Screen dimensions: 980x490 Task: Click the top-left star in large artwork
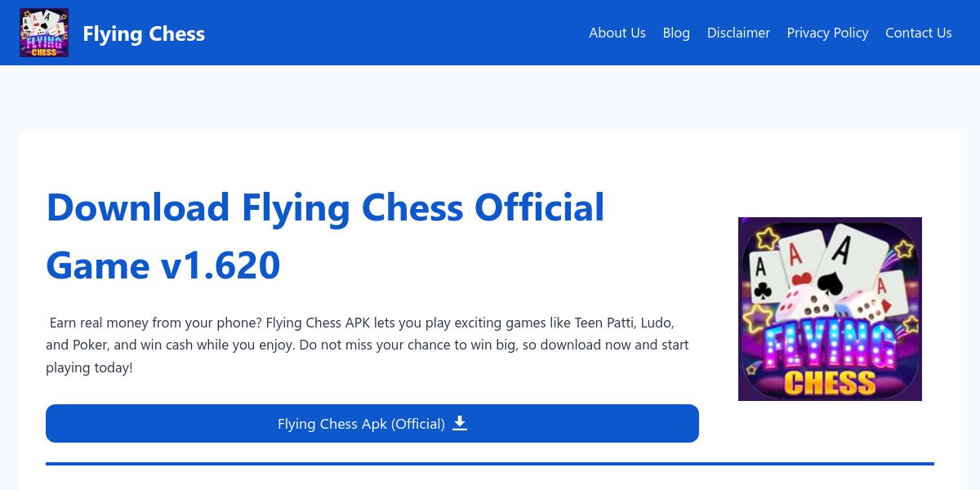767,238
